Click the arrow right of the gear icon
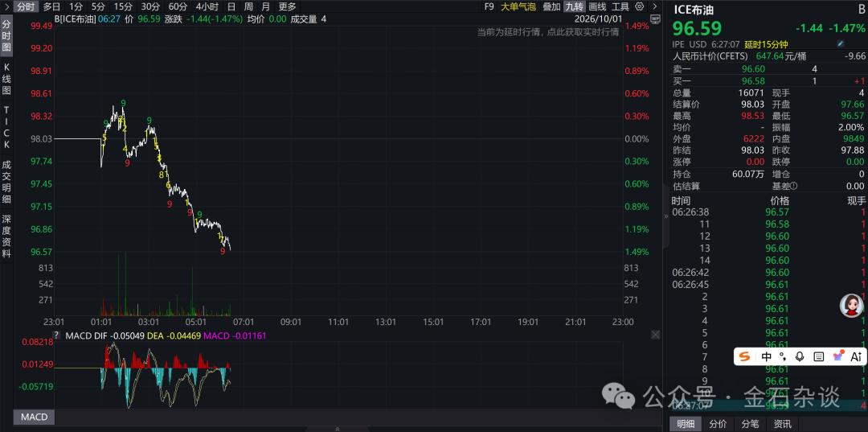868x432 pixels. point(655,6)
